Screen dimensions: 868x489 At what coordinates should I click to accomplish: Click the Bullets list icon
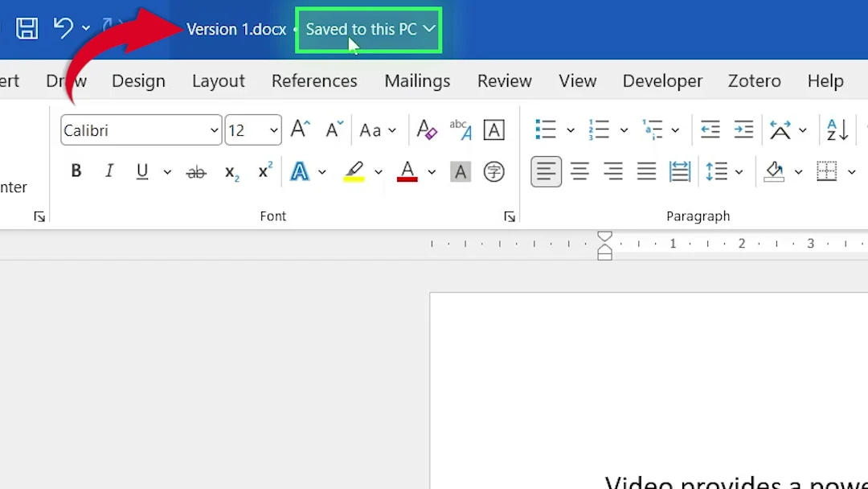[x=546, y=129]
